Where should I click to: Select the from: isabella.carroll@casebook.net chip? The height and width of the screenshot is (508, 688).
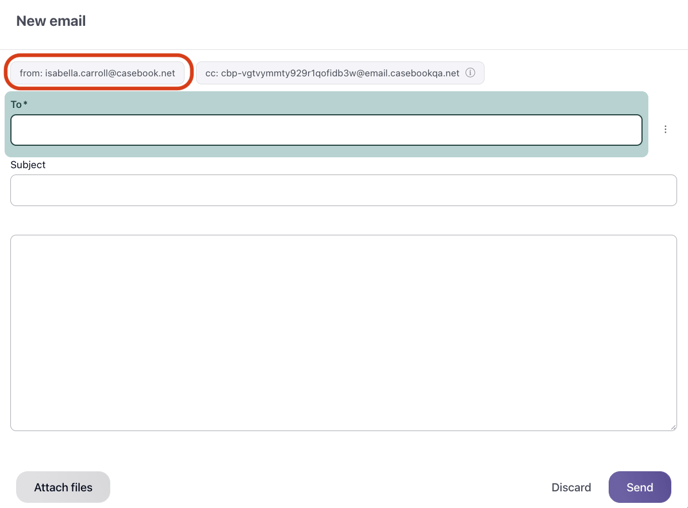[x=97, y=73]
